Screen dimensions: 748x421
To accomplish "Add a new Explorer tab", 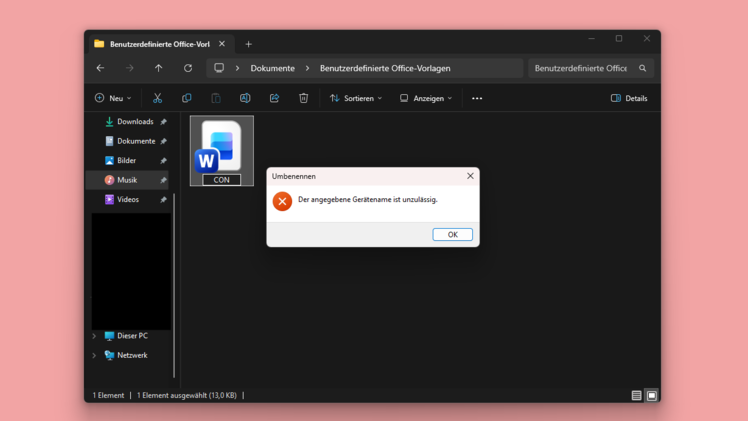I will pos(249,44).
